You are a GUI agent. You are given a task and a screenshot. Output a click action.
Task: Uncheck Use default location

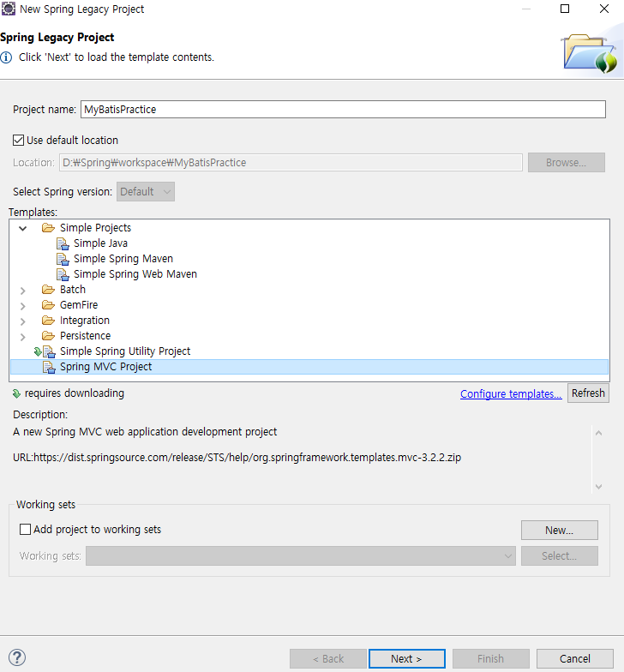[x=19, y=141]
